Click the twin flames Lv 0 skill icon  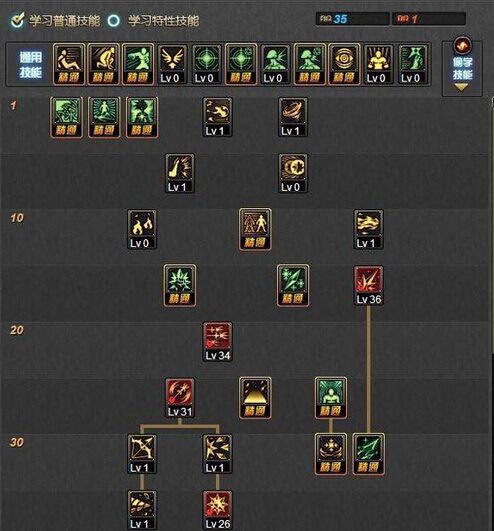pos(142,229)
